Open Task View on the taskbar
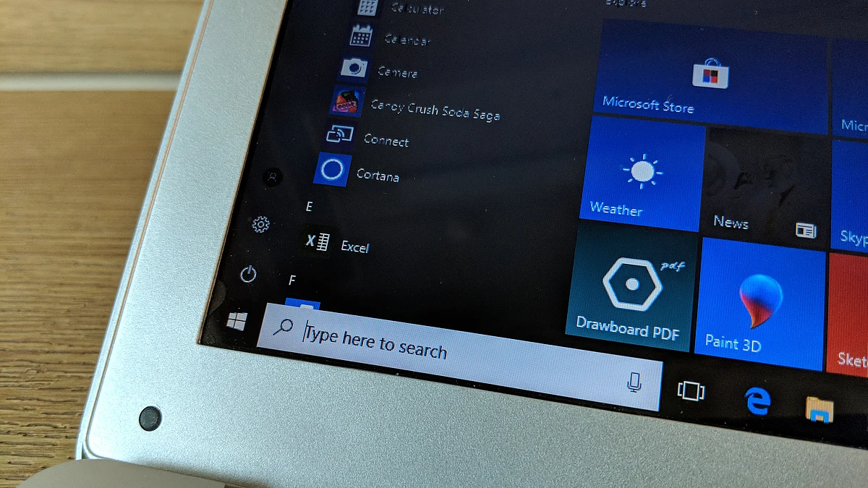 point(691,391)
